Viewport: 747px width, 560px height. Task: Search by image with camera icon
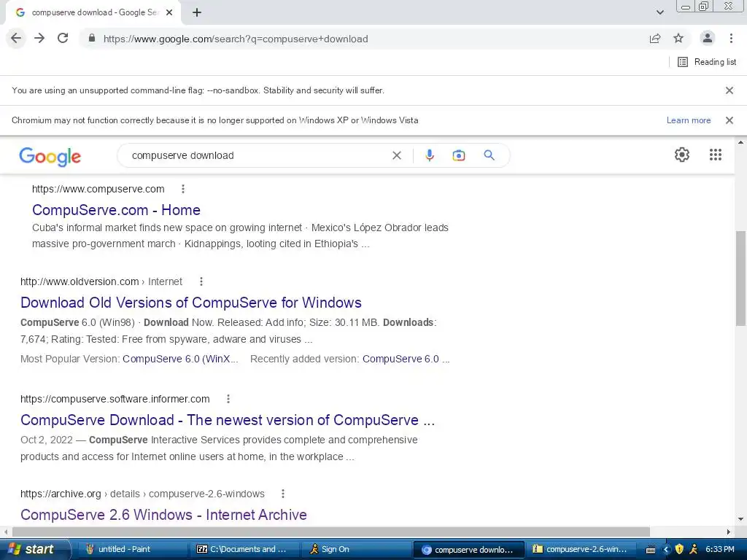point(459,156)
